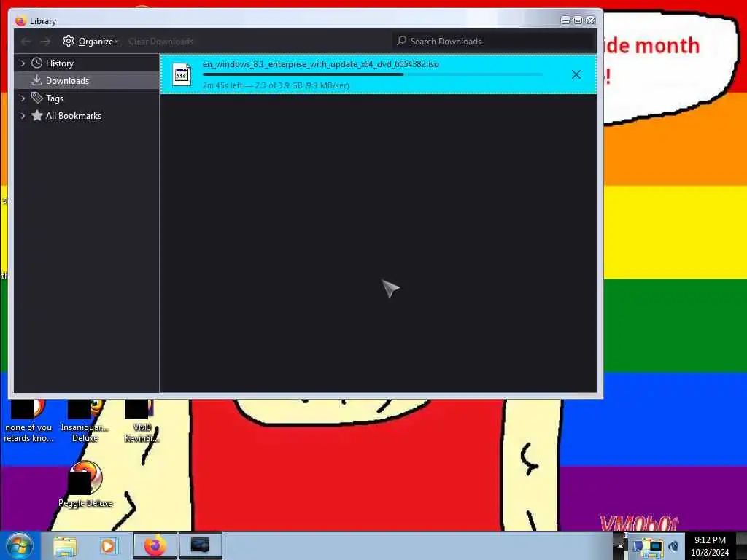Expand the All Bookmarks node
This screenshot has height=560, width=747.
(x=23, y=116)
